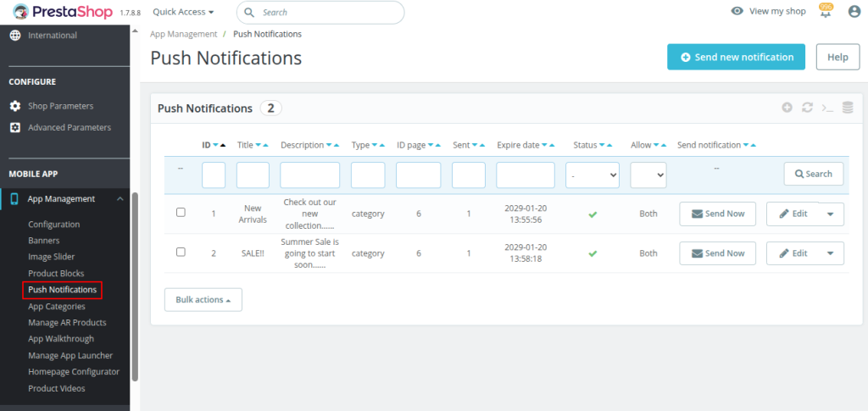Sort ID page column ascending
The height and width of the screenshot is (411, 868).
[438, 146]
